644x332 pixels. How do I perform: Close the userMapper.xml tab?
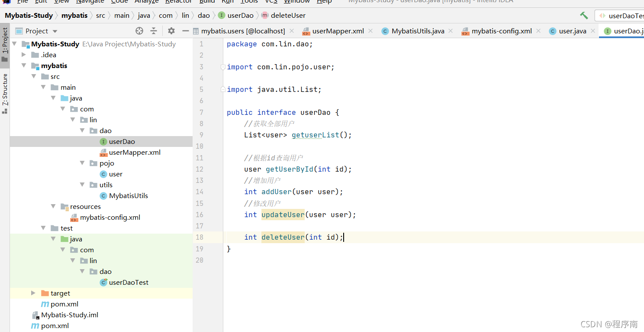pyautogui.click(x=370, y=31)
